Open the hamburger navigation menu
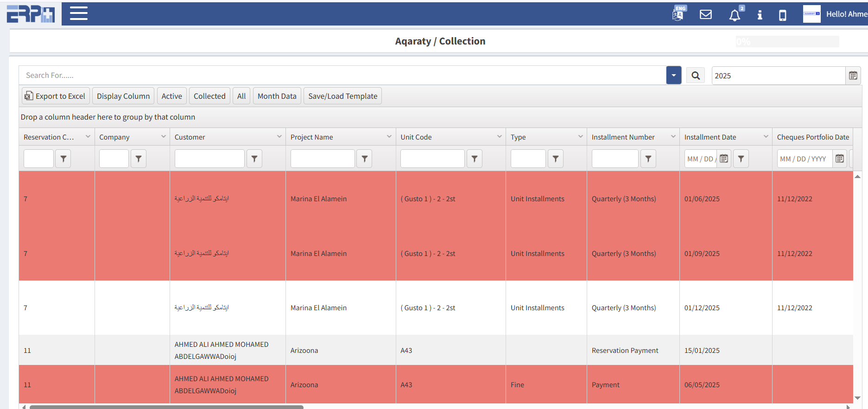The image size is (868, 409). (x=79, y=13)
